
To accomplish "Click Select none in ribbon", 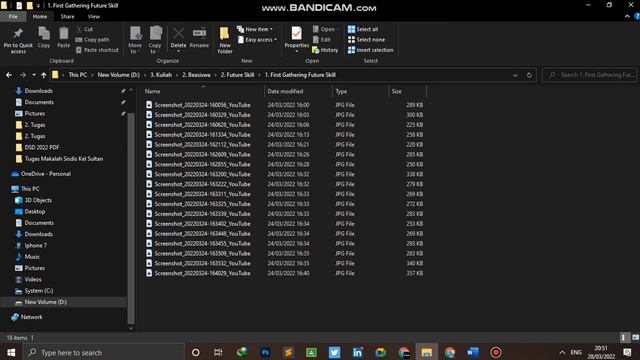I will pos(366,40).
